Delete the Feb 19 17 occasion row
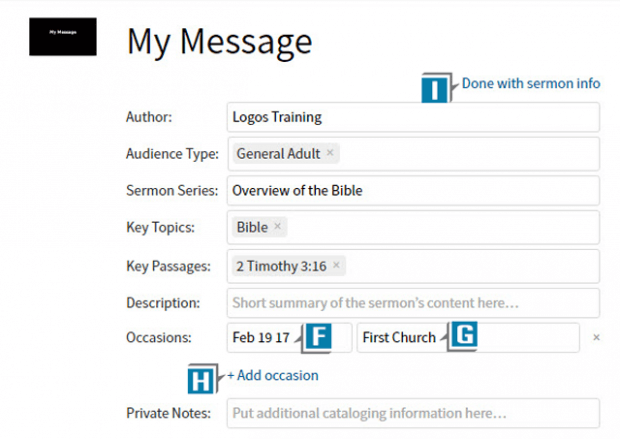The width and height of the screenshot is (620, 439). point(597,338)
